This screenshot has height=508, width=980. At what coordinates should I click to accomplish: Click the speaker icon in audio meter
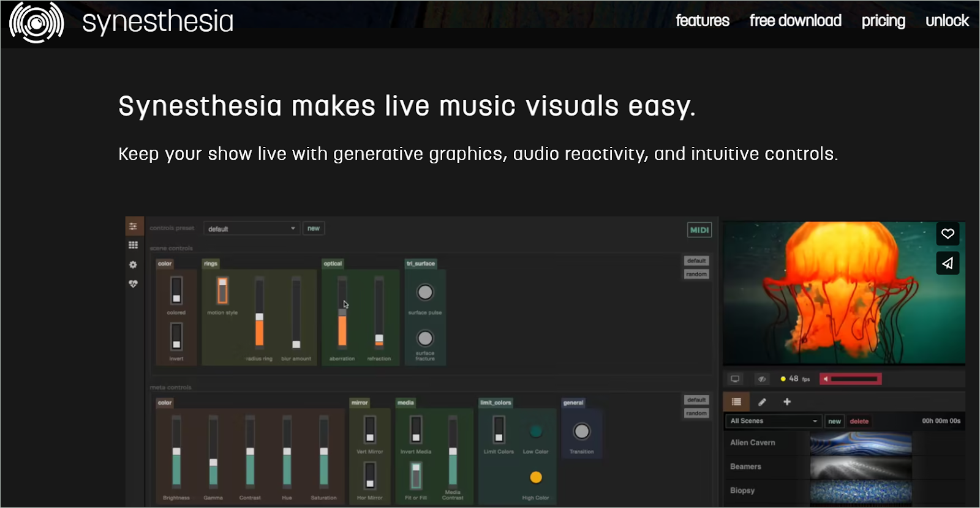point(826,379)
